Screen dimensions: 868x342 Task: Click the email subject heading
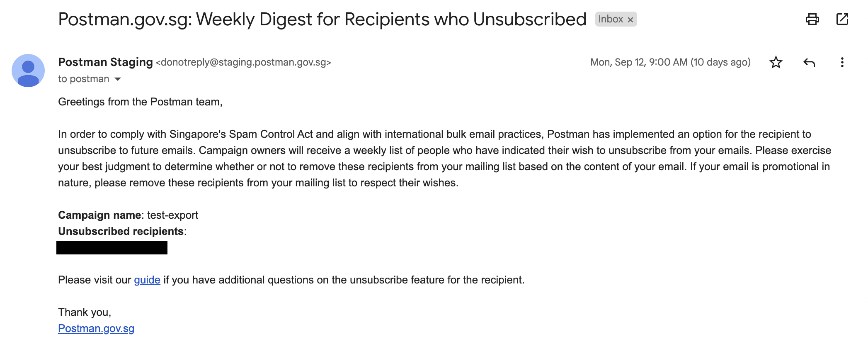[x=322, y=19]
